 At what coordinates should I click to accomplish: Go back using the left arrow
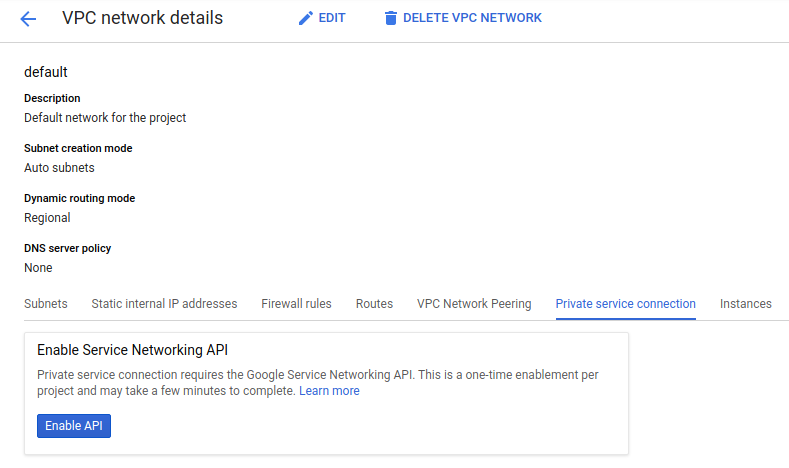(x=28, y=19)
